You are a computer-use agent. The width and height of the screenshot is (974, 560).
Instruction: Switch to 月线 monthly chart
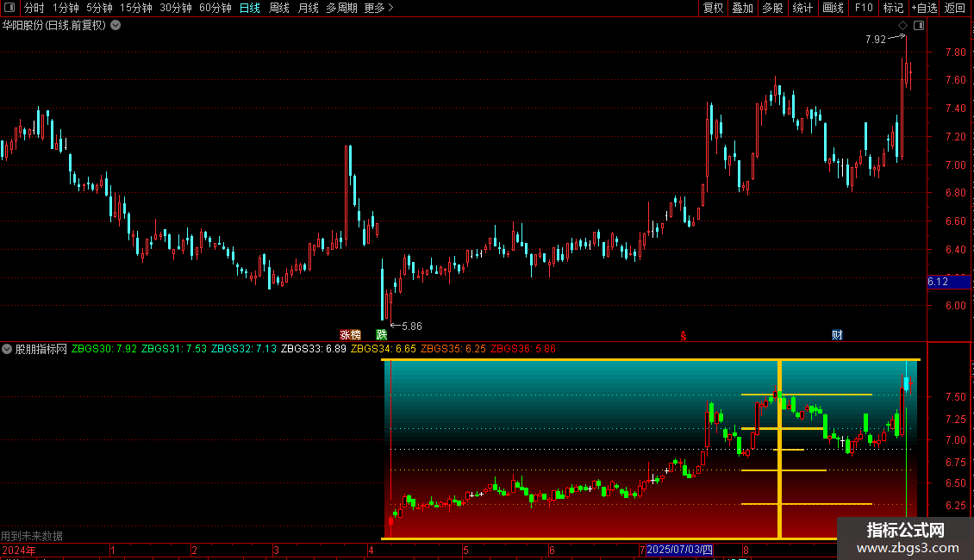pos(308,8)
